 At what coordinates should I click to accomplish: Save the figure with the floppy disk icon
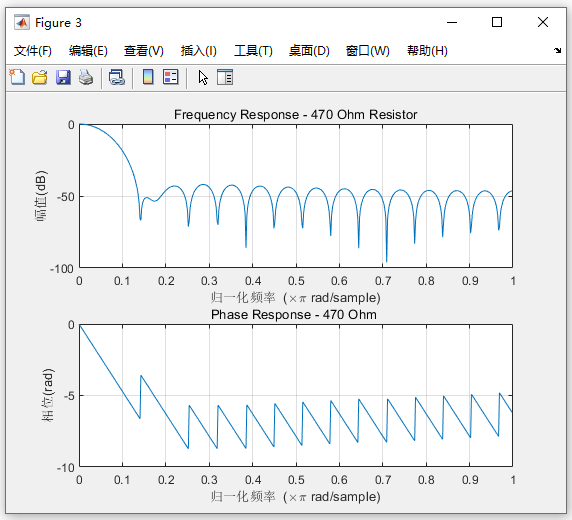[63, 77]
